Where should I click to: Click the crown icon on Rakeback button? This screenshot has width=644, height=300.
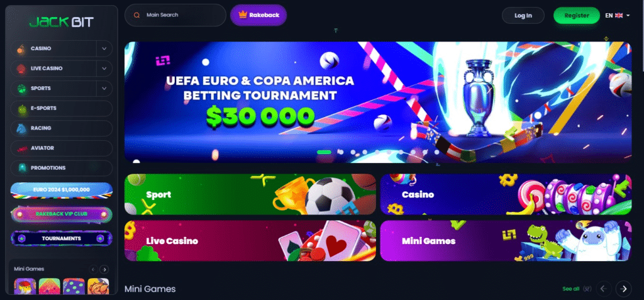tap(243, 15)
